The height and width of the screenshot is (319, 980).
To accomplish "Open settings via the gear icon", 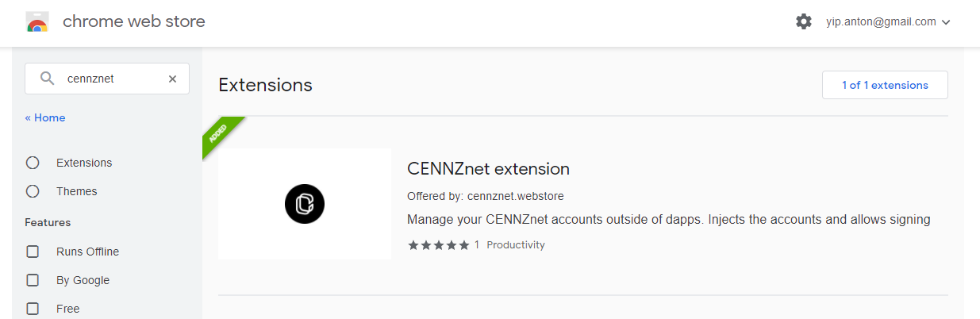I will pyautogui.click(x=804, y=21).
